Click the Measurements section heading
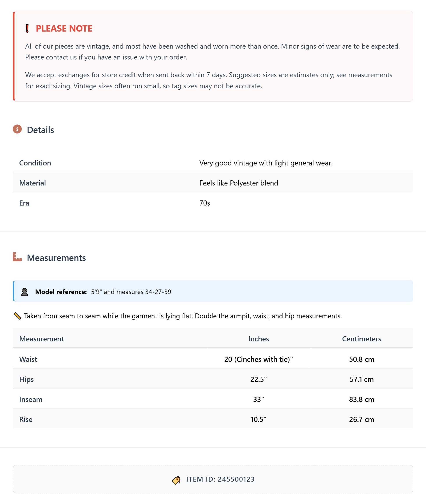The height and width of the screenshot is (504, 426). 56,258
